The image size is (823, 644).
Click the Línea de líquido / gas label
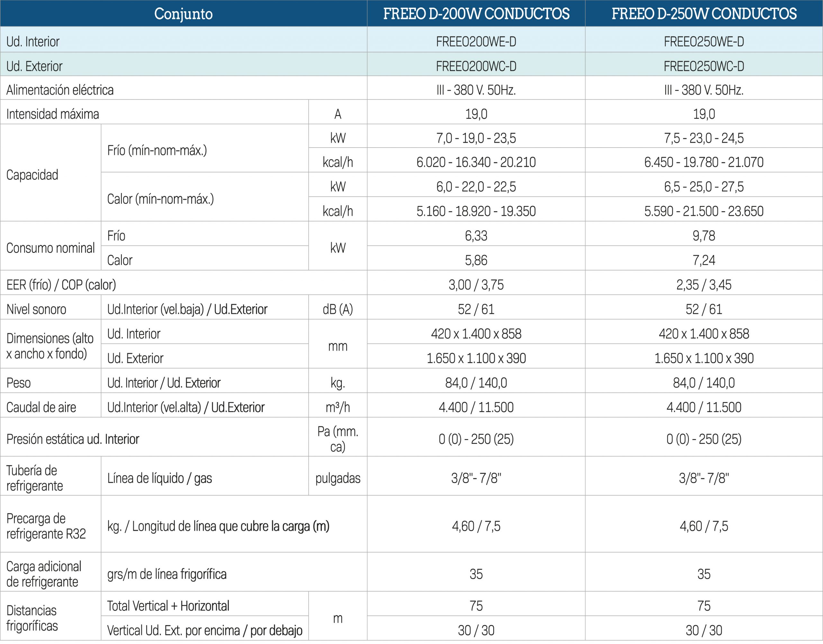click(159, 479)
